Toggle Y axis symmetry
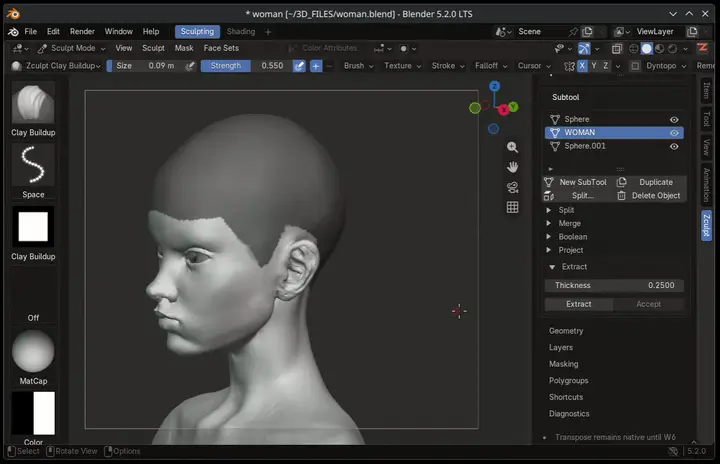 594,66
